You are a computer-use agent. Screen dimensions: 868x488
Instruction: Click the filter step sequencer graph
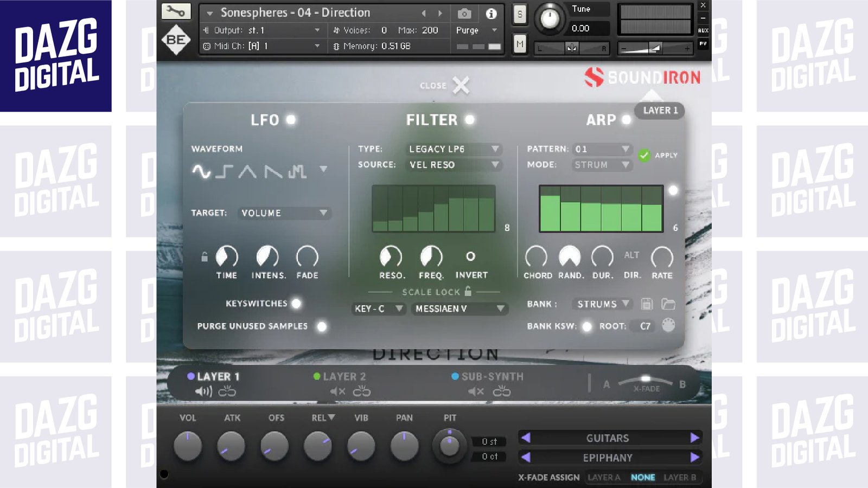click(x=433, y=209)
